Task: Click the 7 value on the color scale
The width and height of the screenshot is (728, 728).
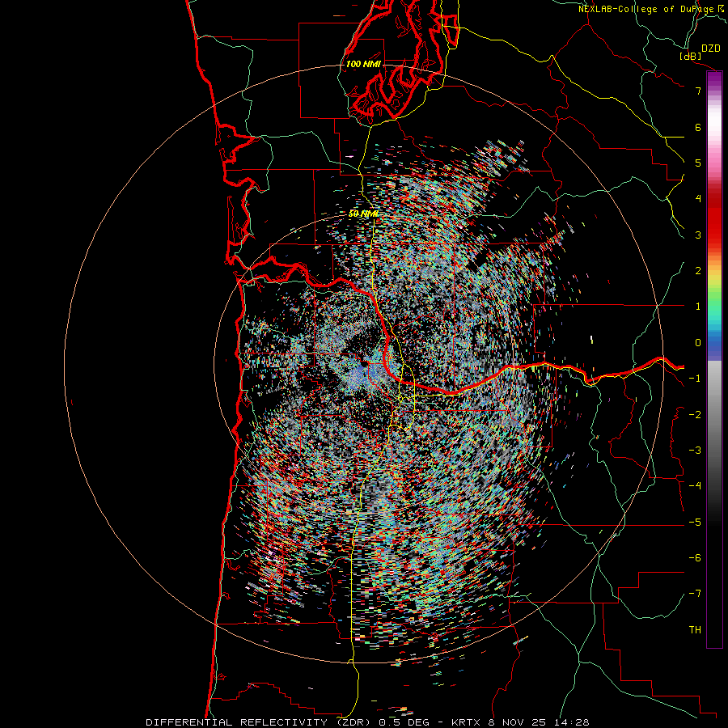Action: coord(698,91)
